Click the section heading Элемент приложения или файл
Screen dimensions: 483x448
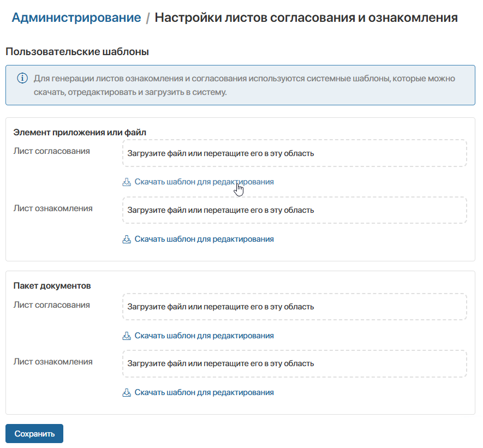(80, 133)
